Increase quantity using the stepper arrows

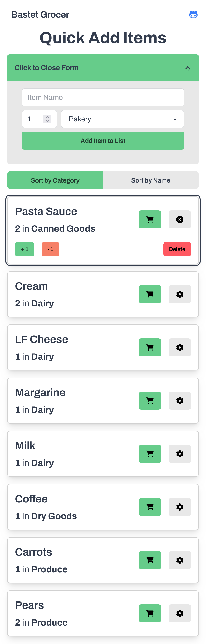[x=47, y=117]
